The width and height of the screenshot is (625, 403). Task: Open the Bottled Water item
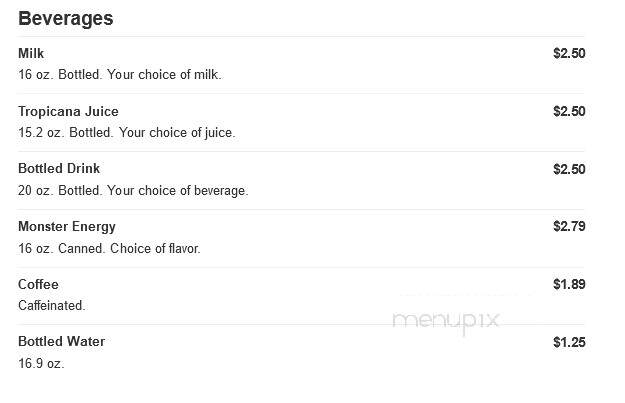pos(61,341)
